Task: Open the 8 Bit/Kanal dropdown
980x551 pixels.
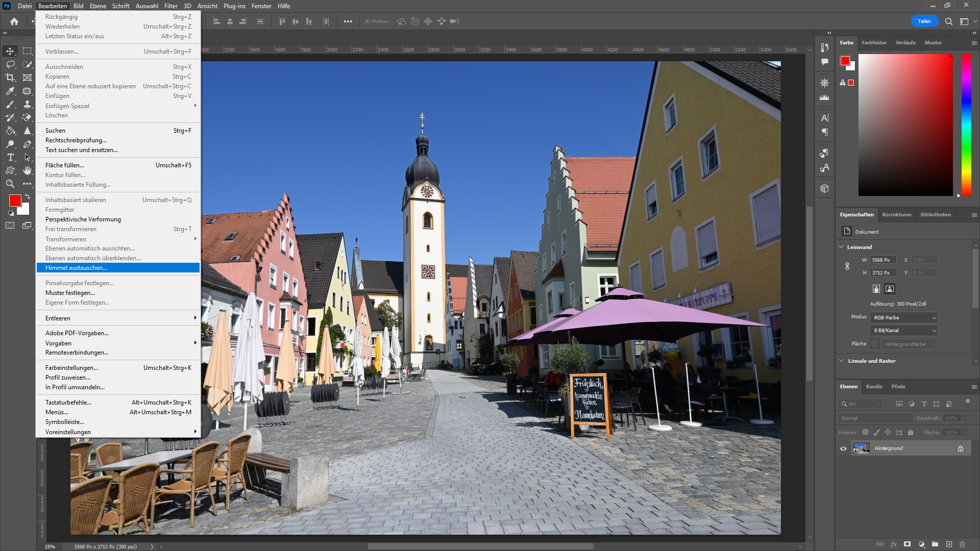Action: (x=903, y=331)
